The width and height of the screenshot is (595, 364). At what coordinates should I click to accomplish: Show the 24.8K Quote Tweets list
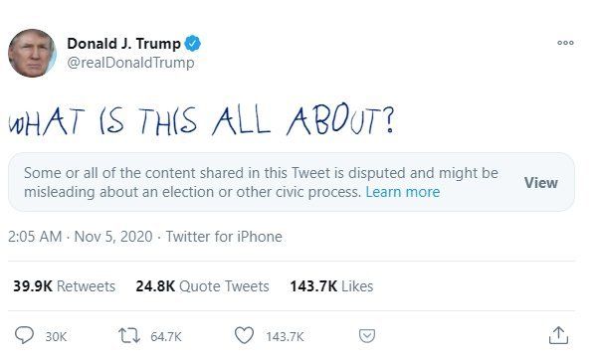[x=202, y=286]
